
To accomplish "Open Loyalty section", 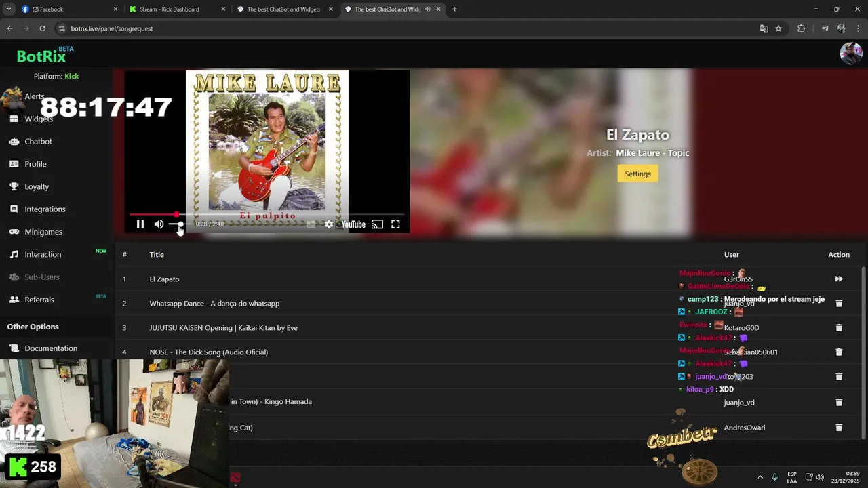I will pyautogui.click(x=37, y=186).
